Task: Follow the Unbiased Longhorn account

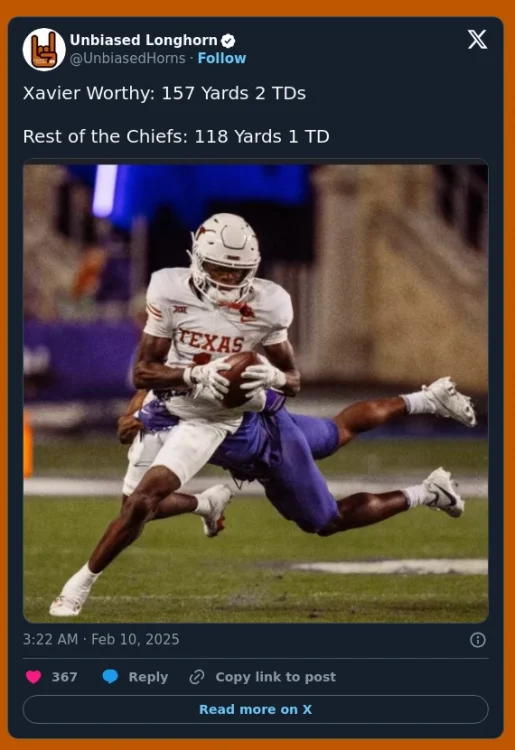Action: tap(222, 58)
